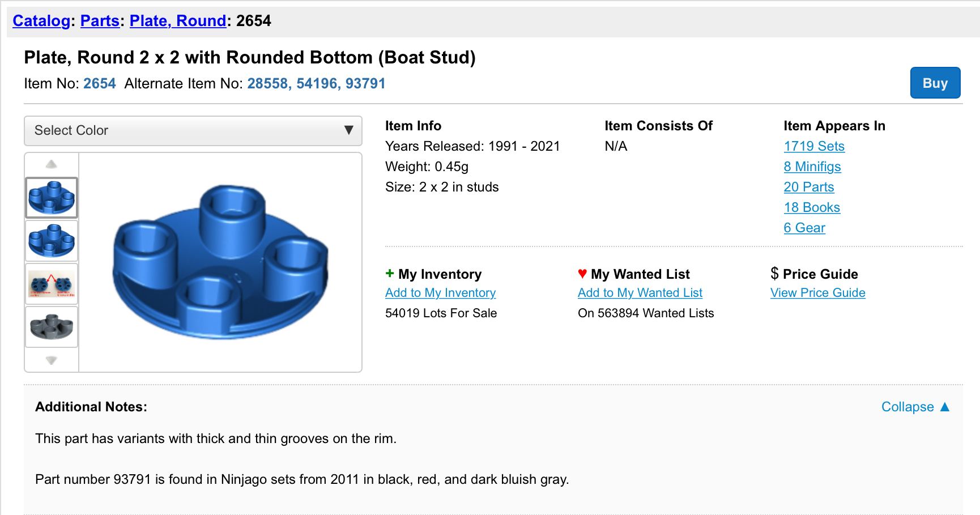This screenshot has width=980, height=515.
Task: Open the 1719 Sets link
Action: [x=814, y=146]
